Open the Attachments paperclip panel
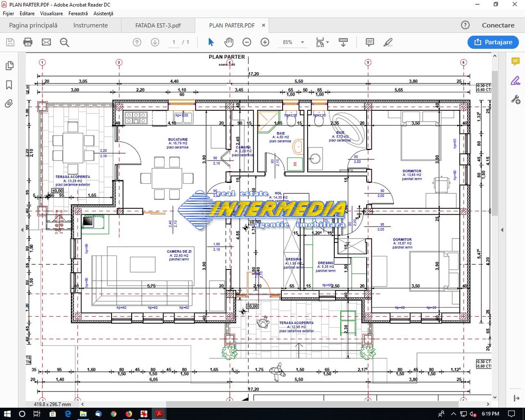Image resolution: width=525 pixels, height=420 pixels. tap(9, 104)
